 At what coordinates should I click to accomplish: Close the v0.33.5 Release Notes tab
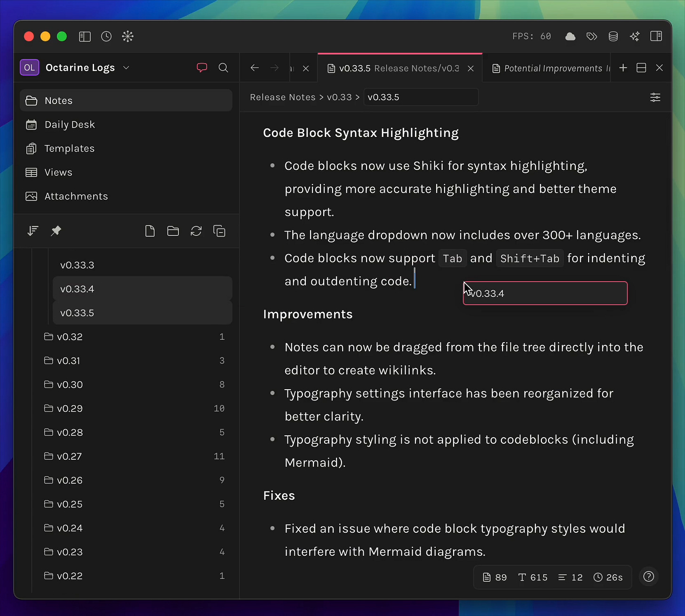point(470,68)
